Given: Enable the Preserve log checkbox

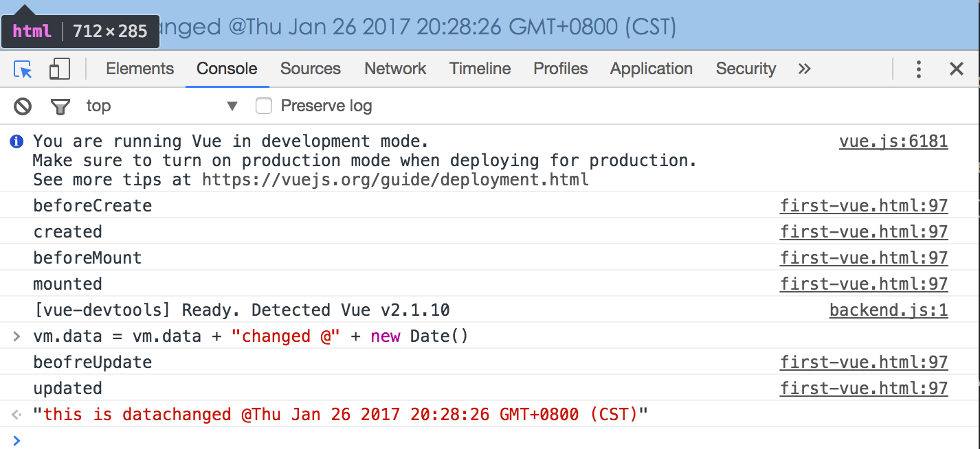Looking at the screenshot, I should 264,106.
